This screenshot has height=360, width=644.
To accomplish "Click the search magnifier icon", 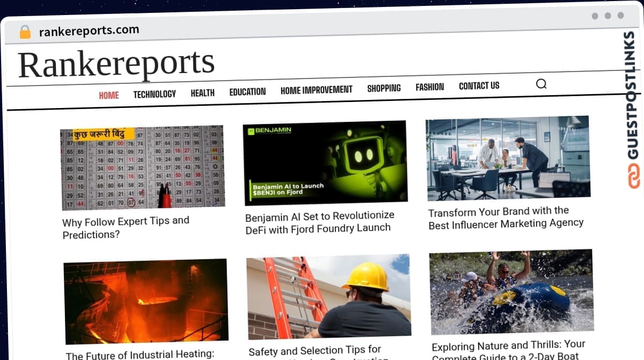I will click(541, 84).
